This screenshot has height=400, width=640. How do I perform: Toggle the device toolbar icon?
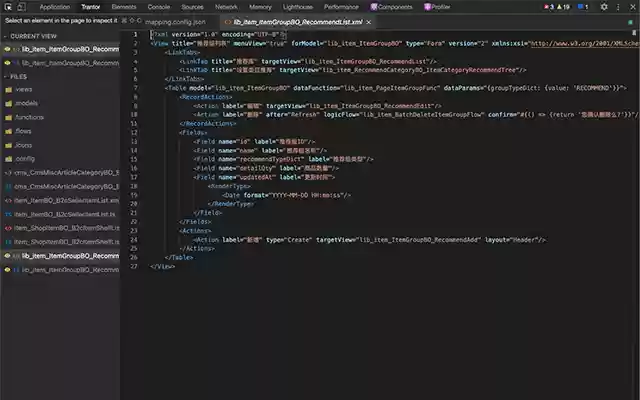21,7
